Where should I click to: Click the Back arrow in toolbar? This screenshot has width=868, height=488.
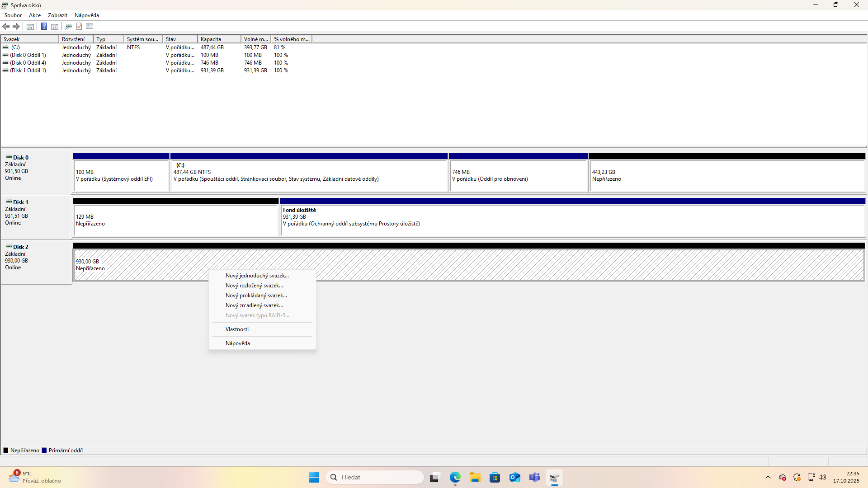6,26
